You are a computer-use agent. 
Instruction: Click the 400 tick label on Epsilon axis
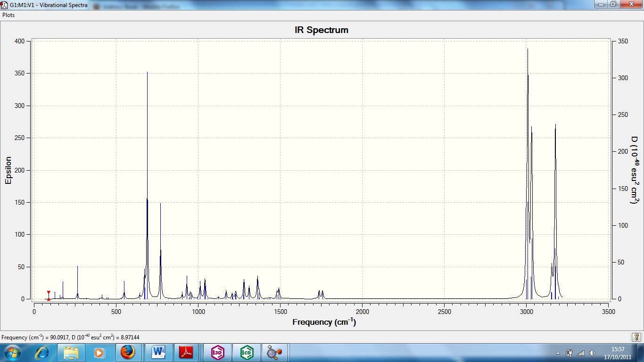(19, 41)
